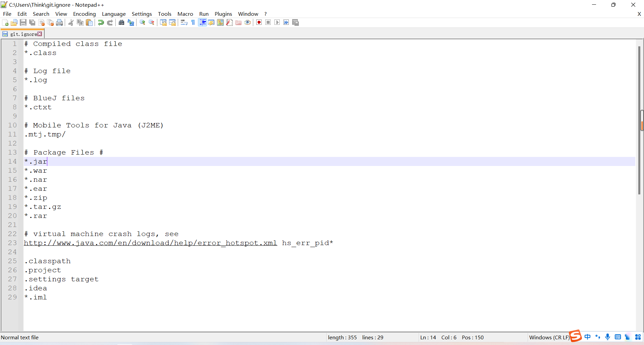The height and width of the screenshot is (345, 644).
Task: Click the Paste clipboard icon
Action: 89,22
